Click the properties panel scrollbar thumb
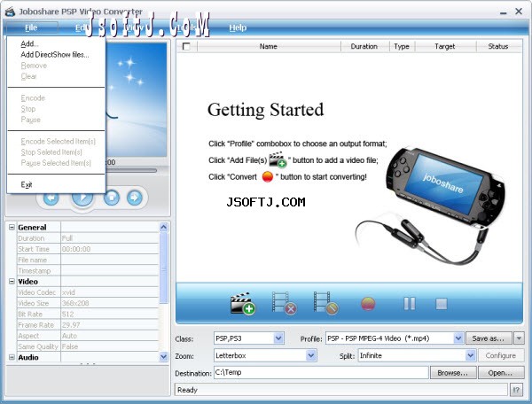Viewport: 532px width, 404px height. [163, 268]
